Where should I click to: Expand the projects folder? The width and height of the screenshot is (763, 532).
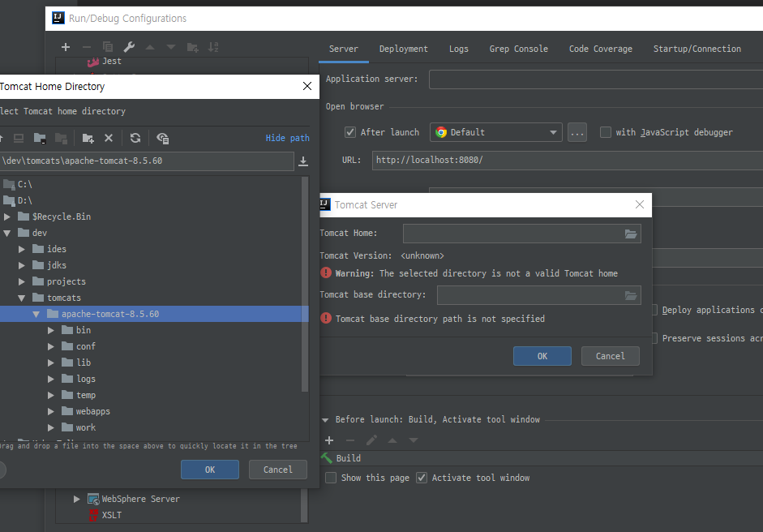pos(22,282)
